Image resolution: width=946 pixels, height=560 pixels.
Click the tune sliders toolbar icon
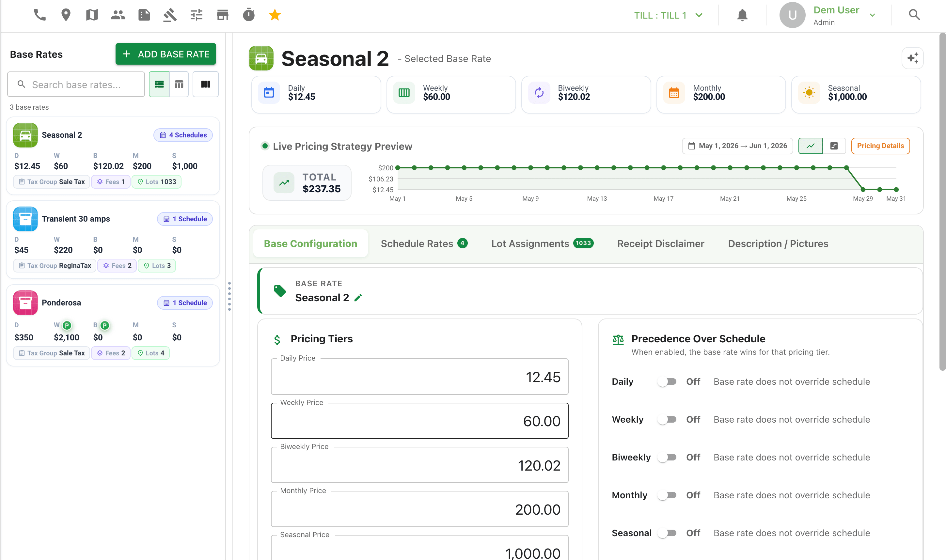coord(196,15)
